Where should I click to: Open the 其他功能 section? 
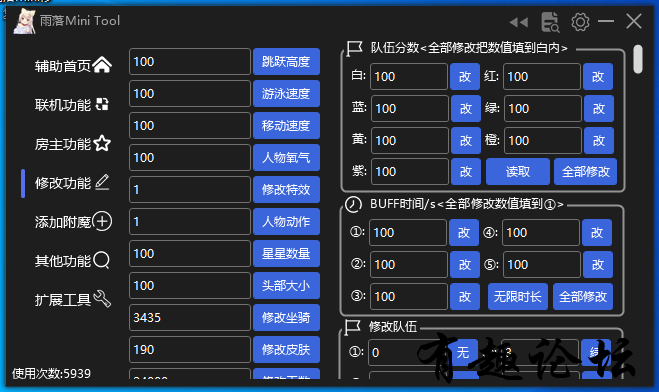pyautogui.click(x=72, y=260)
